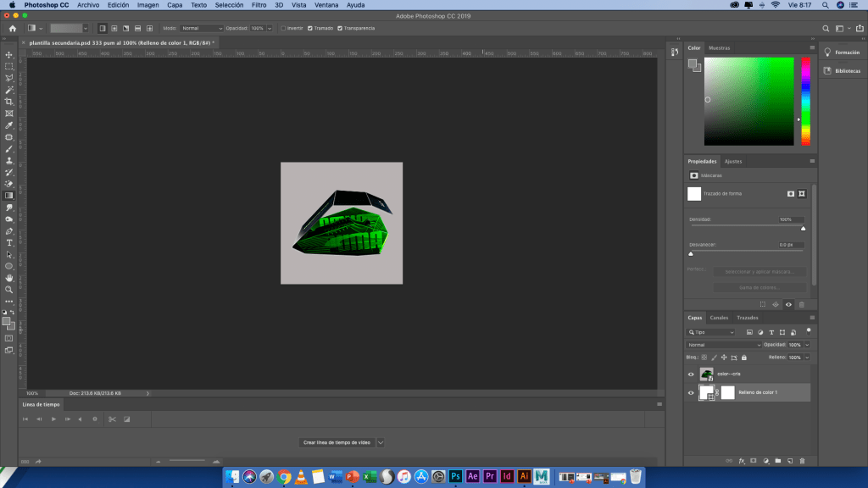Viewport: 868px width, 488px height.
Task: Switch to the Canales tab
Action: pos(719,318)
